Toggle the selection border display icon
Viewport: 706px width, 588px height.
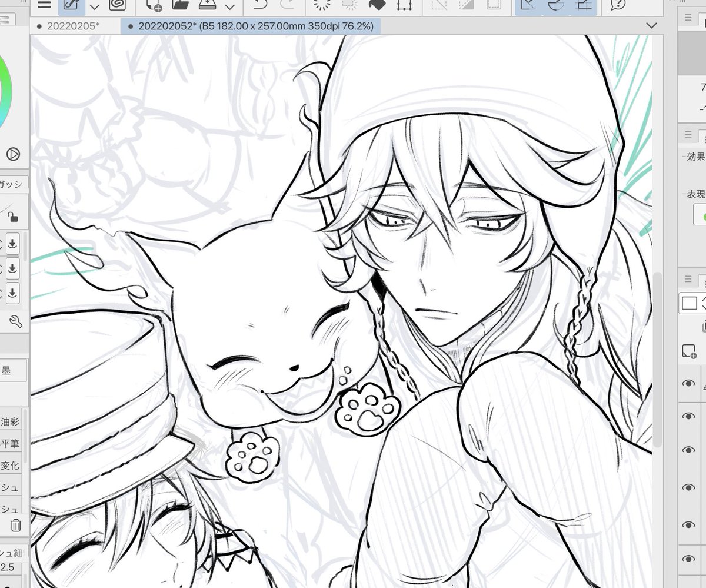pos(494,5)
